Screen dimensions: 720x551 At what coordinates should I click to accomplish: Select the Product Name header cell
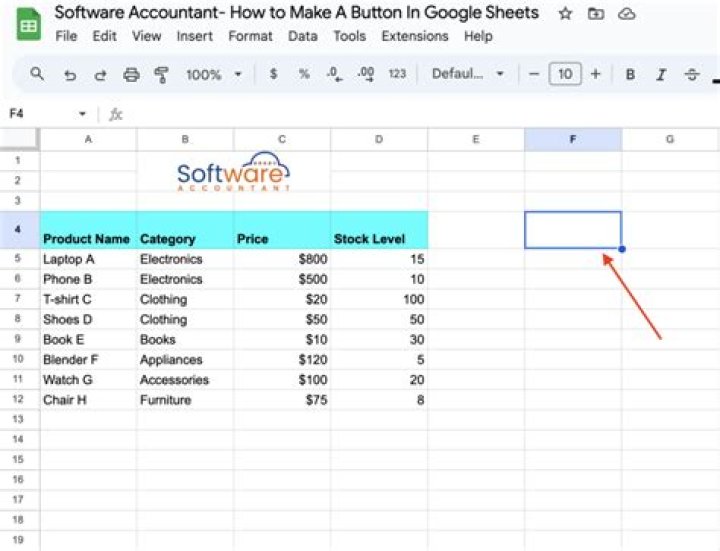click(x=88, y=230)
